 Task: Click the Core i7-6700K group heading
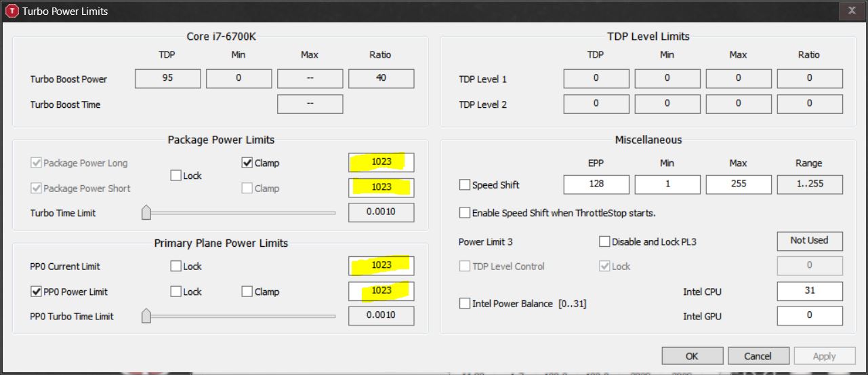point(221,37)
